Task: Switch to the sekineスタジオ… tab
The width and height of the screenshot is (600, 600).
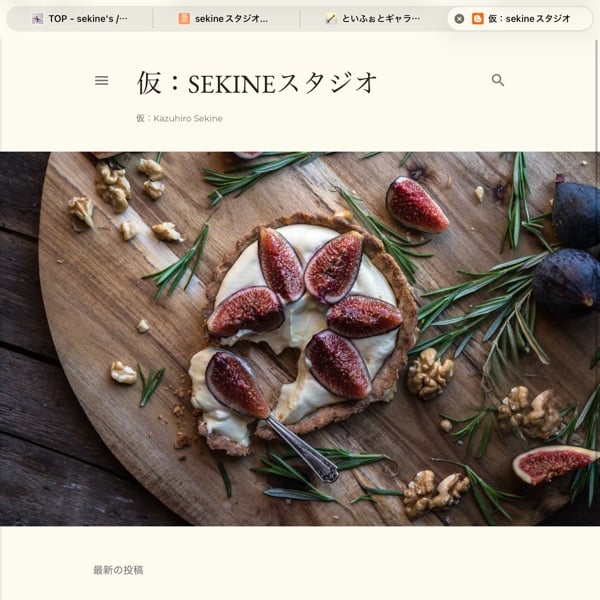Action: click(226, 18)
